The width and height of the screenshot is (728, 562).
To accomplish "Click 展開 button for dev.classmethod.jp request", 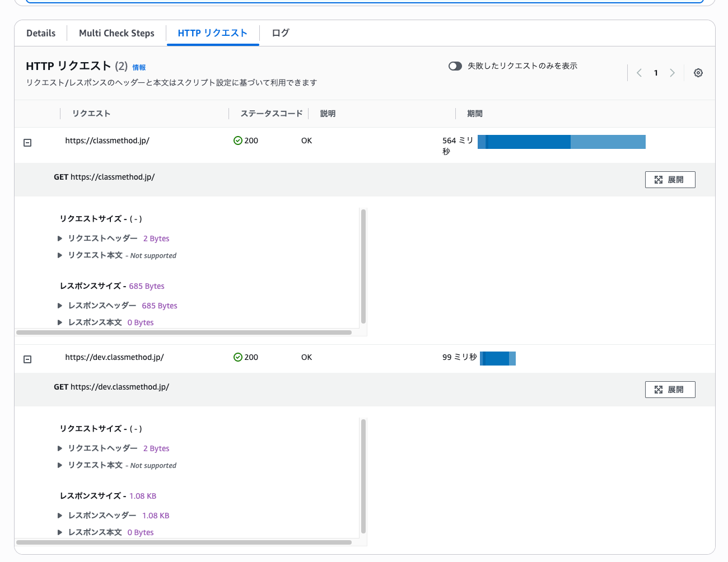I will coord(670,390).
